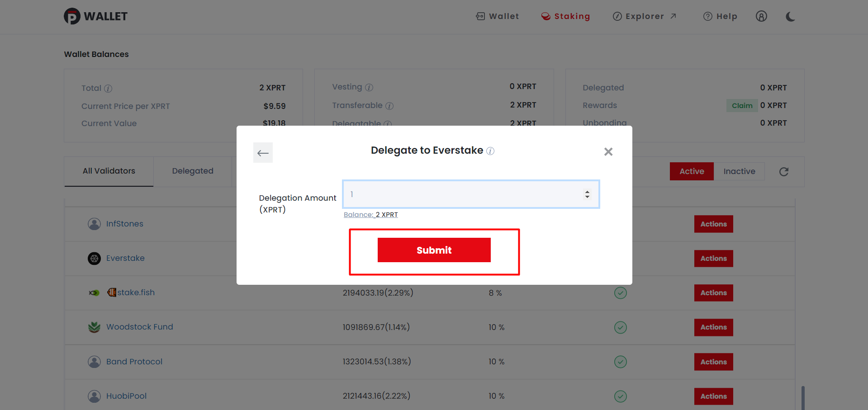
Task: Open Actions for HuobiPool
Action: (x=714, y=396)
